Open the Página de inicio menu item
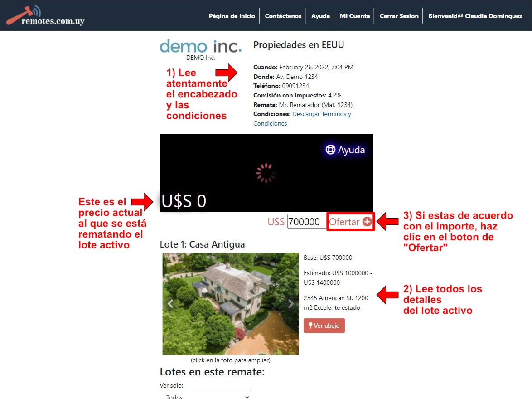The height and width of the screenshot is (399, 532). 232,16
